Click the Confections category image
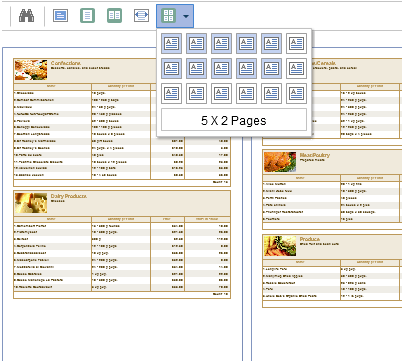412x362 pixels. click(x=31, y=70)
